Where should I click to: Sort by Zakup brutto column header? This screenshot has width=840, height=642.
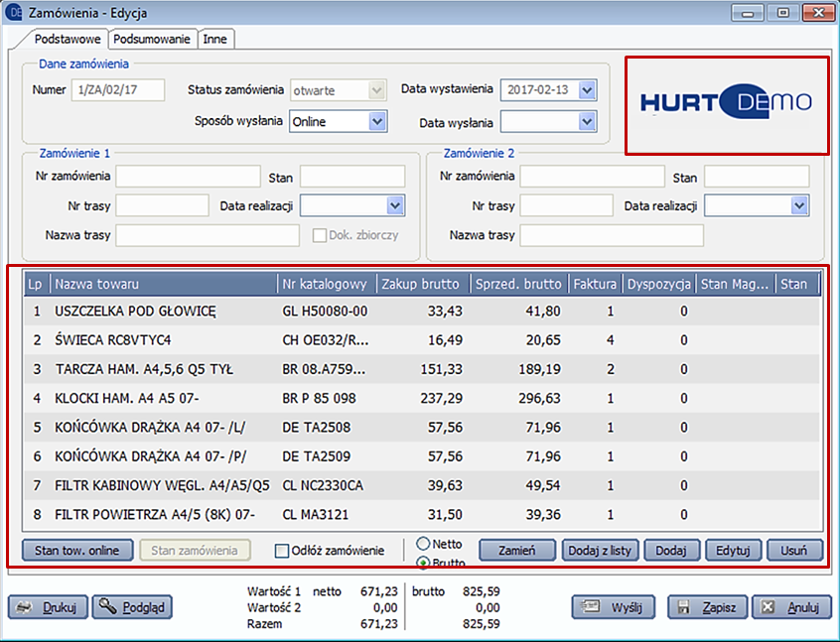[x=423, y=284]
